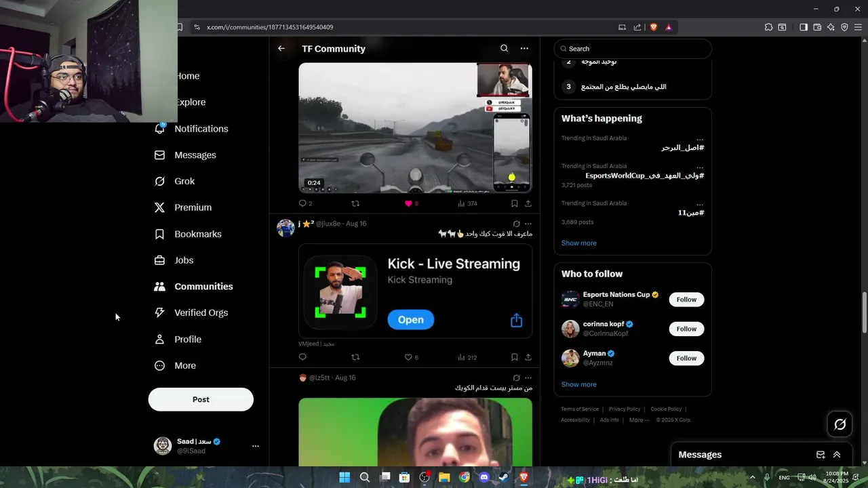Expand the footer More dropdown
The width and height of the screenshot is (868, 488).
638,420
